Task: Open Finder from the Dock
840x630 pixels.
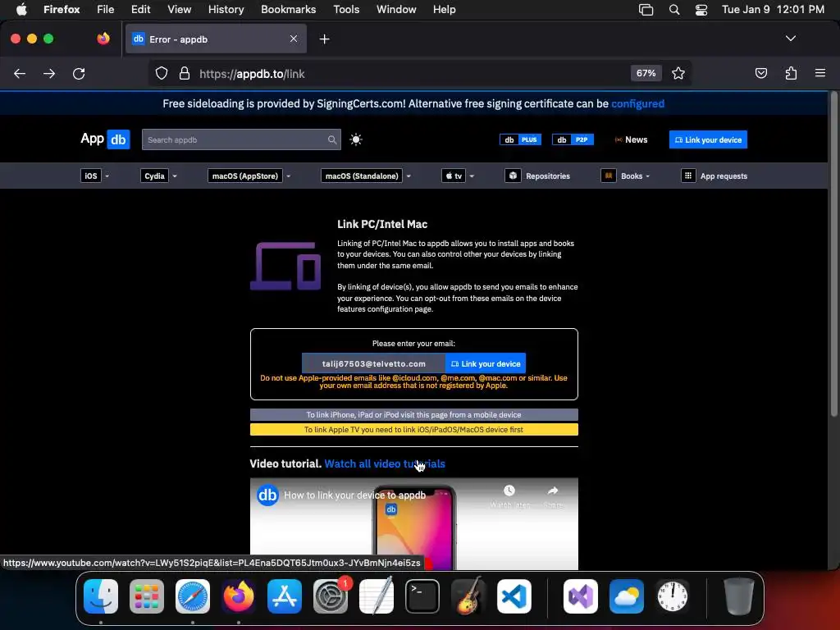Action: click(x=101, y=596)
